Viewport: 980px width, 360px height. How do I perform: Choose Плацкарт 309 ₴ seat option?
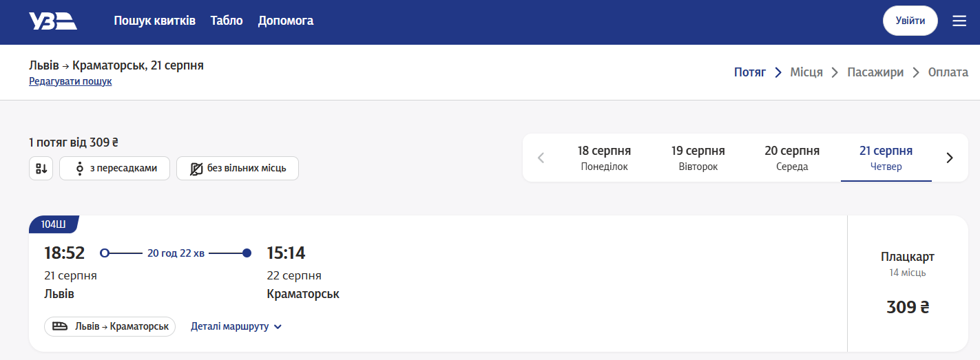pos(907,284)
